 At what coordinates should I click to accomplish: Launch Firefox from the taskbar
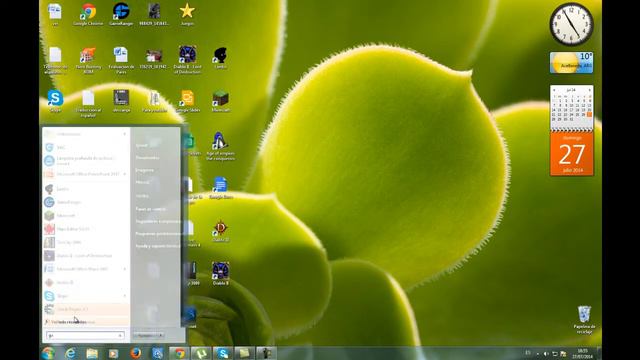point(136,353)
